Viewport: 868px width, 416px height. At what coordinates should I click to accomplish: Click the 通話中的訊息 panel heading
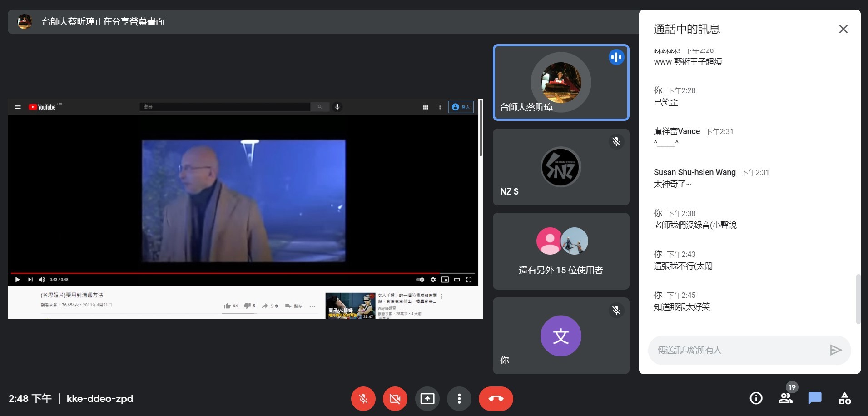point(687,29)
